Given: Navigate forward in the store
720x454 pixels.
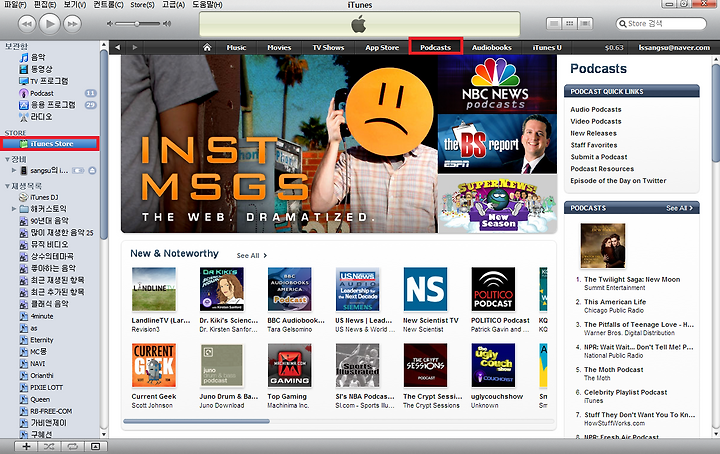Looking at the screenshot, I should coord(135,47).
